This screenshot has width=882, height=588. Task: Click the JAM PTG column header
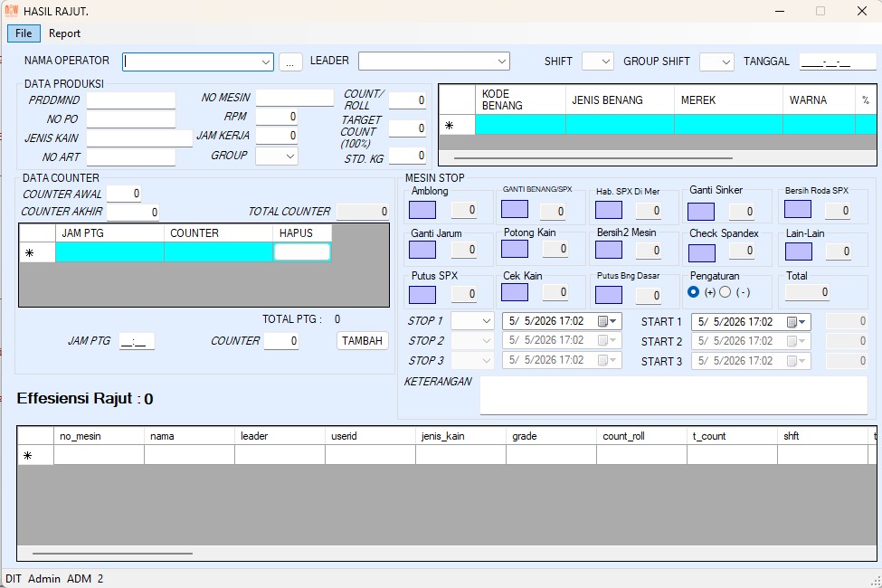[109, 233]
